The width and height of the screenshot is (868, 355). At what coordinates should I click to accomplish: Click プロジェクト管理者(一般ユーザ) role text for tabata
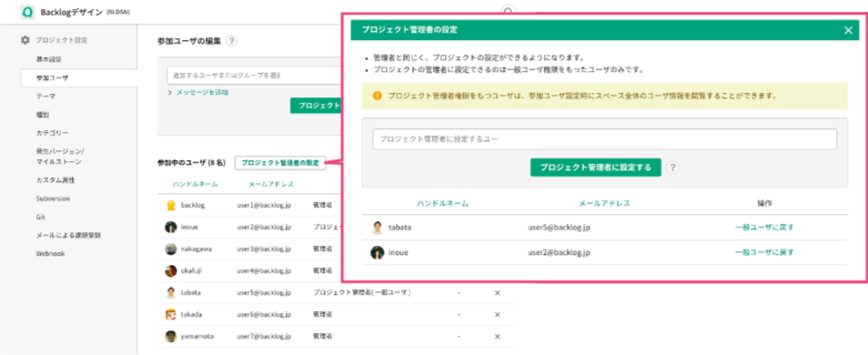363,292
